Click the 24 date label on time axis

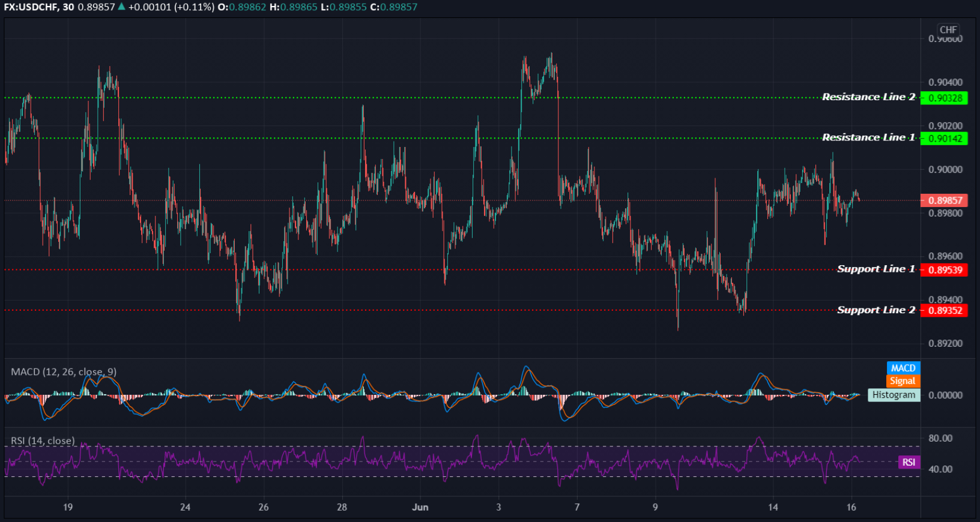(x=186, y=508)
